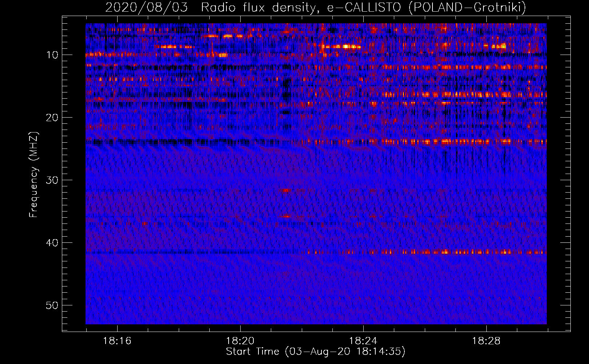Click the time tick label '18:24'
This screenshot has width=589, height=364.
point(363,341)
